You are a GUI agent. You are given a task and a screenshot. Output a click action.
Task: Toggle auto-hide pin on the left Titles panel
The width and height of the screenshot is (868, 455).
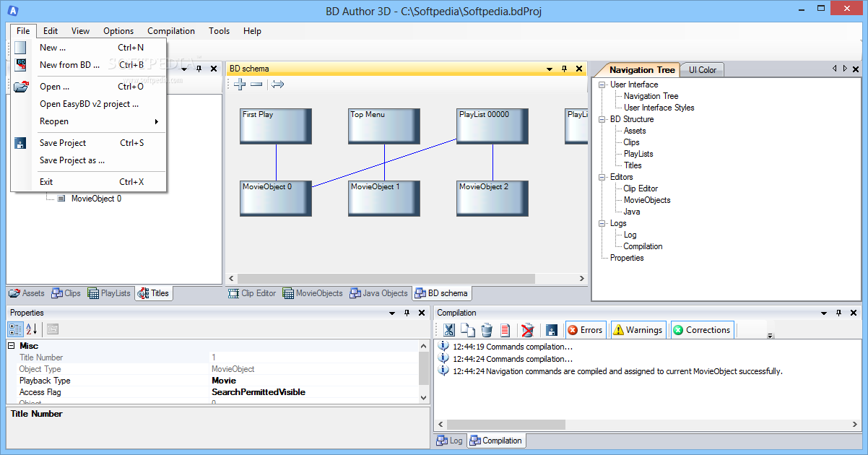point(199,69)
